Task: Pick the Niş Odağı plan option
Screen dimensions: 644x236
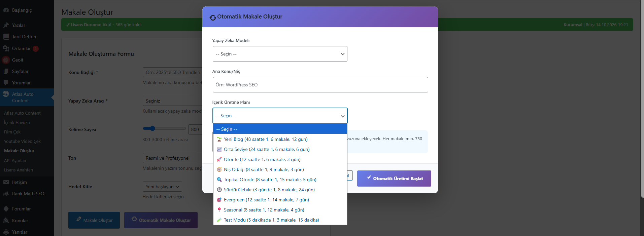Action: 264,169
